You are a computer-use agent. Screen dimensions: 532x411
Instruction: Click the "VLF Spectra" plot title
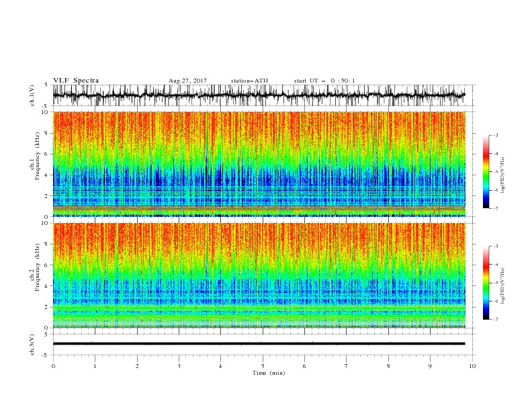[x=76, y=81]
